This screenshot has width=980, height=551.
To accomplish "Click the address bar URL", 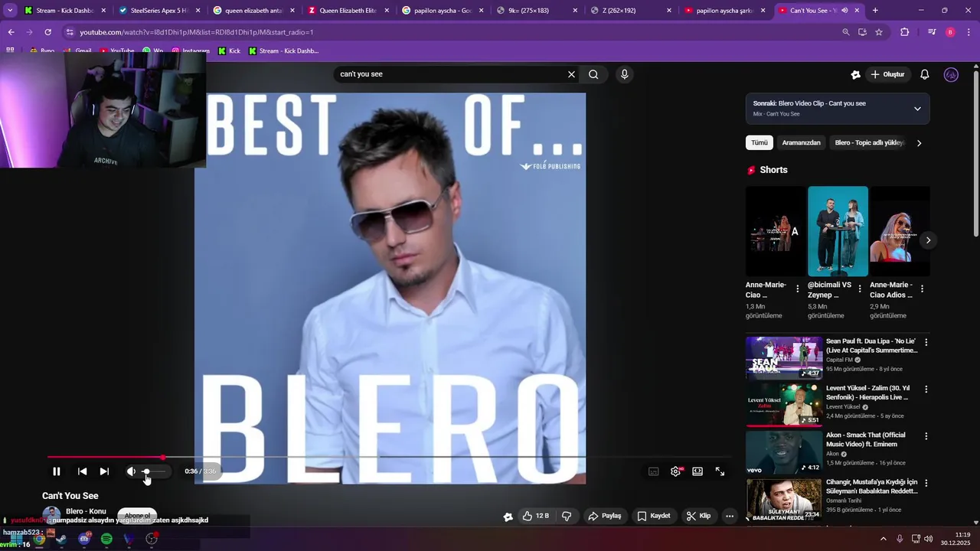I will point(197,32).
